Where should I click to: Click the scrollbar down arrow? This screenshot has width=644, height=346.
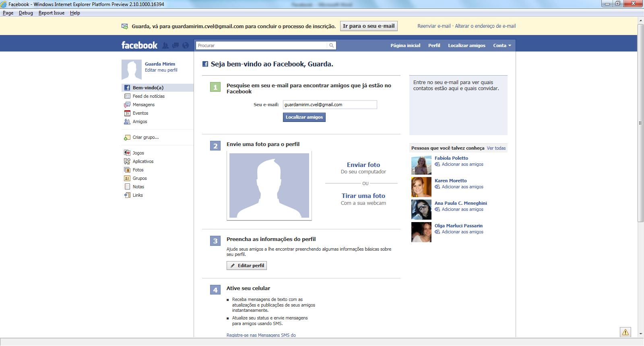click(640, 334)
